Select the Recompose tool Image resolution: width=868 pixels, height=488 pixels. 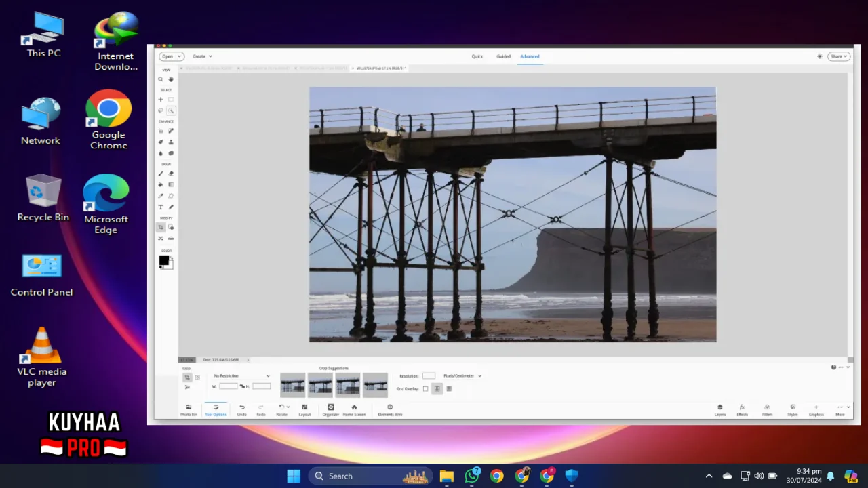click(x=171, y=228)
